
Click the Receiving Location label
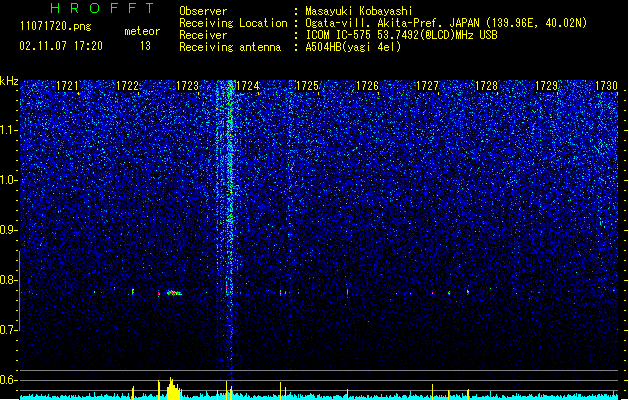point(233,23)
